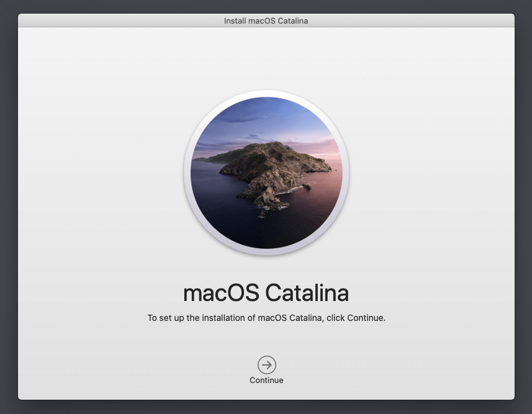This screenshot has width=532, height=414.
Task: Click the circled right-arrow Continue icon
Action: [267, 365]
